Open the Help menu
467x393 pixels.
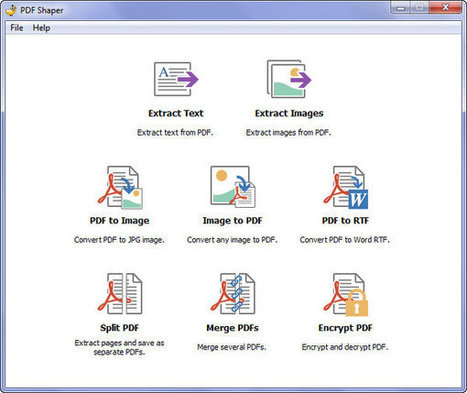pyautogui.click(x=41, y=28)
